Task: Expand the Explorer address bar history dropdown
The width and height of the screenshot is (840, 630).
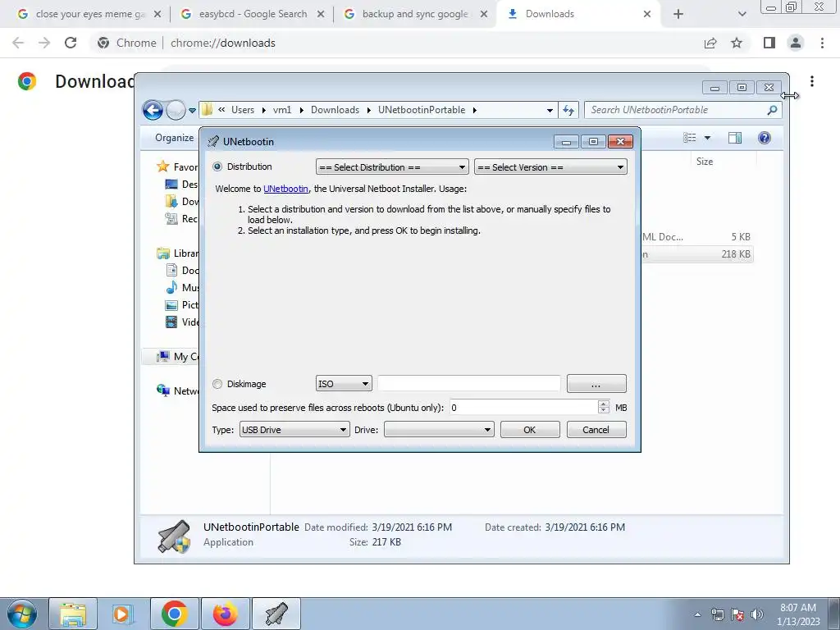Action: tap(550, 111)
